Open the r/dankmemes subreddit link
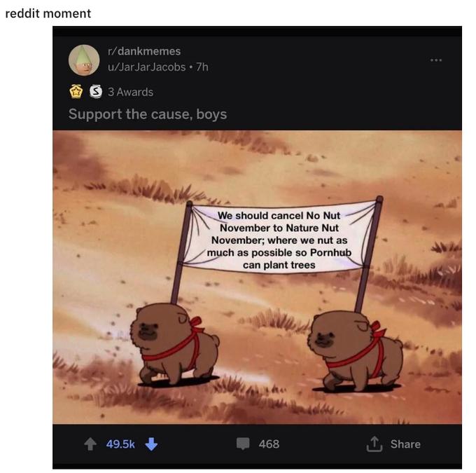This screenshot has height=473, width=476. pos(144,51)
